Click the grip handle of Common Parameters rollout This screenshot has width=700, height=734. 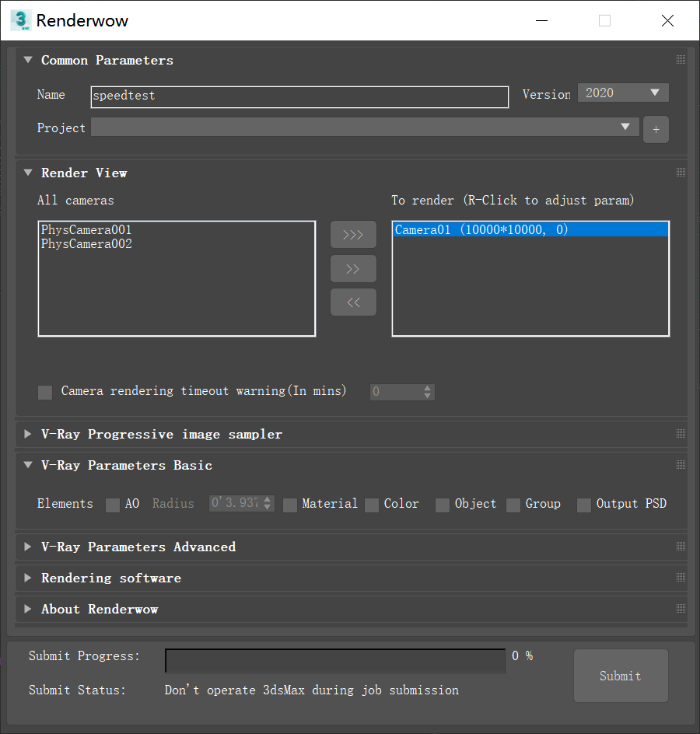[x=681, y=59]
